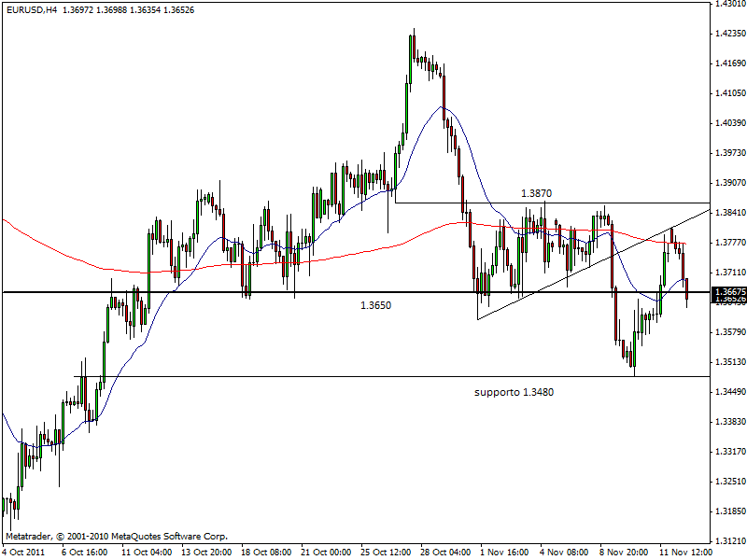Click the '1 Nov 16:00' time label
Image resolution: width=747 pixels, height=560 pixels.
pyautogui.click(x=504, y=552)
